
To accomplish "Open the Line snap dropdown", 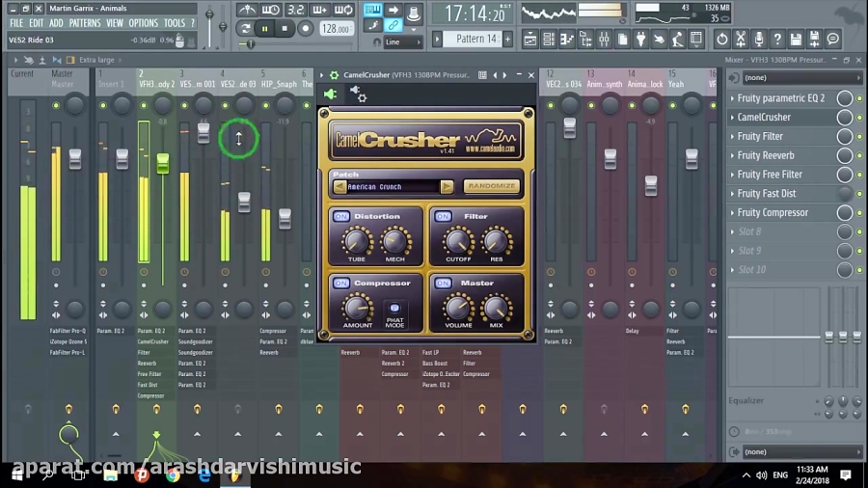I will pos(402,42).
